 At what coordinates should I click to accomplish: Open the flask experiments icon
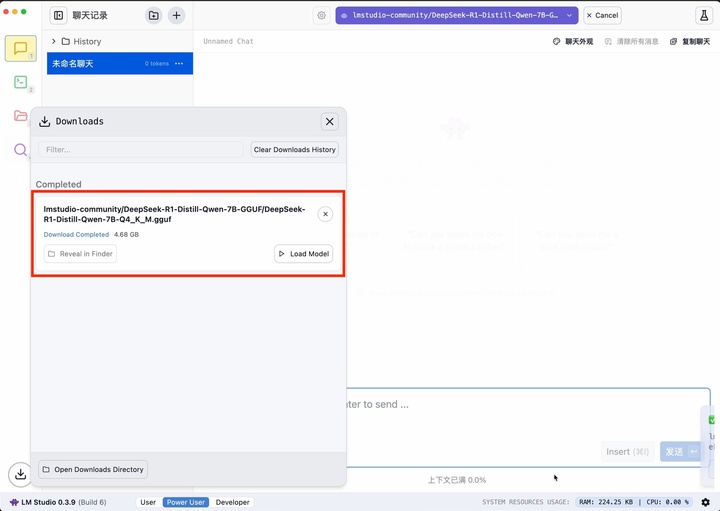point(703,15)
